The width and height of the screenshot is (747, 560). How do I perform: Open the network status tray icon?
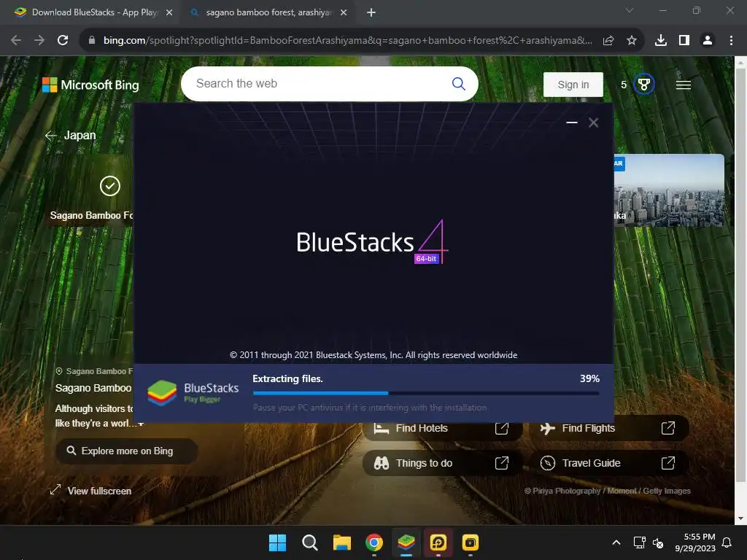pyautogui.click(x=639, y=542)
